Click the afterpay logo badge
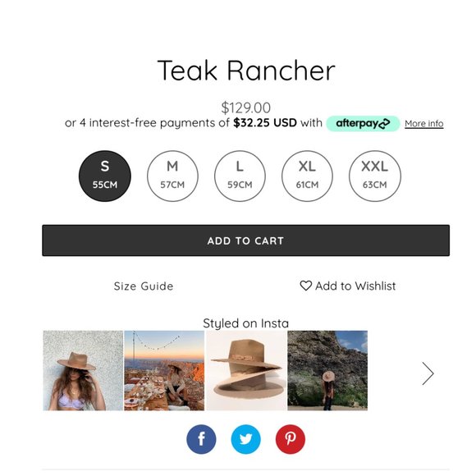This screenshot has height=476, width=476. pyautogui.click(x=363, y=123)
